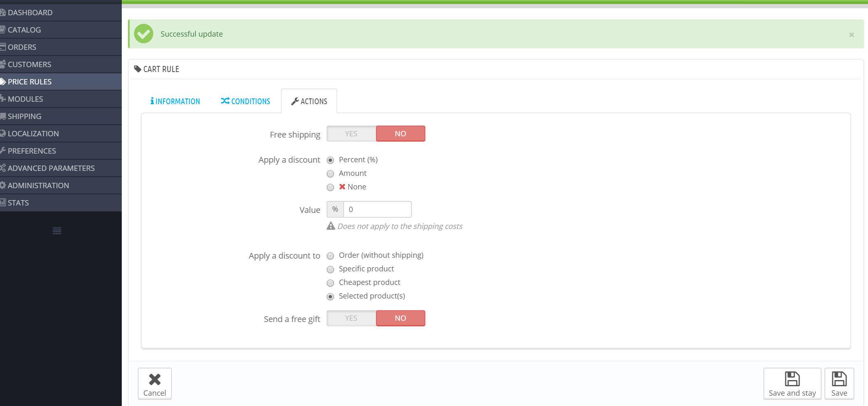868x406 pixels.
Task: Click the 'CART RULE' panel heading
Action: (161, 69)
